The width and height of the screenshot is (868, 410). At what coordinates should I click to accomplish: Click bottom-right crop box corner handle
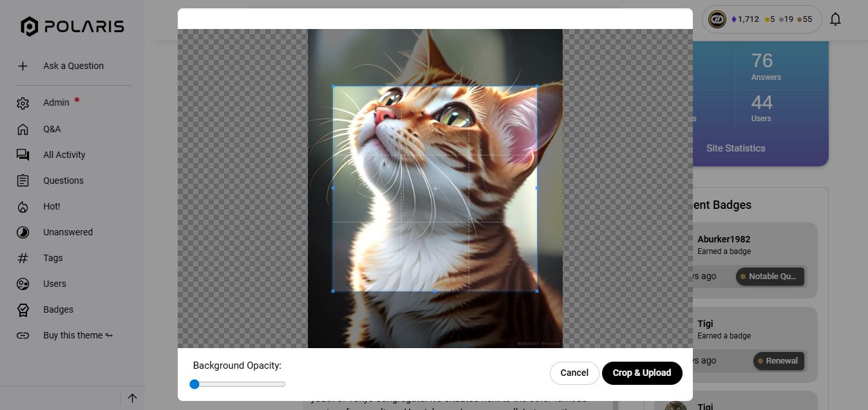537,291
